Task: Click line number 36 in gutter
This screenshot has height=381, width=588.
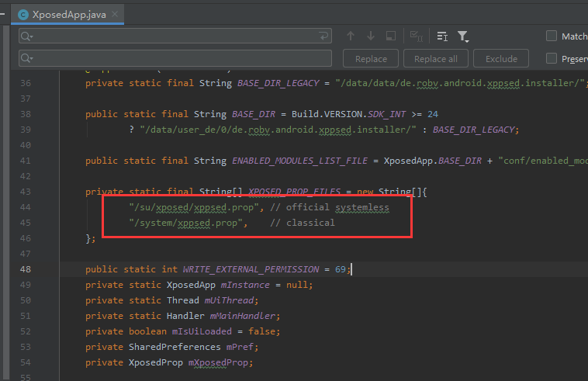Action: 26,83
